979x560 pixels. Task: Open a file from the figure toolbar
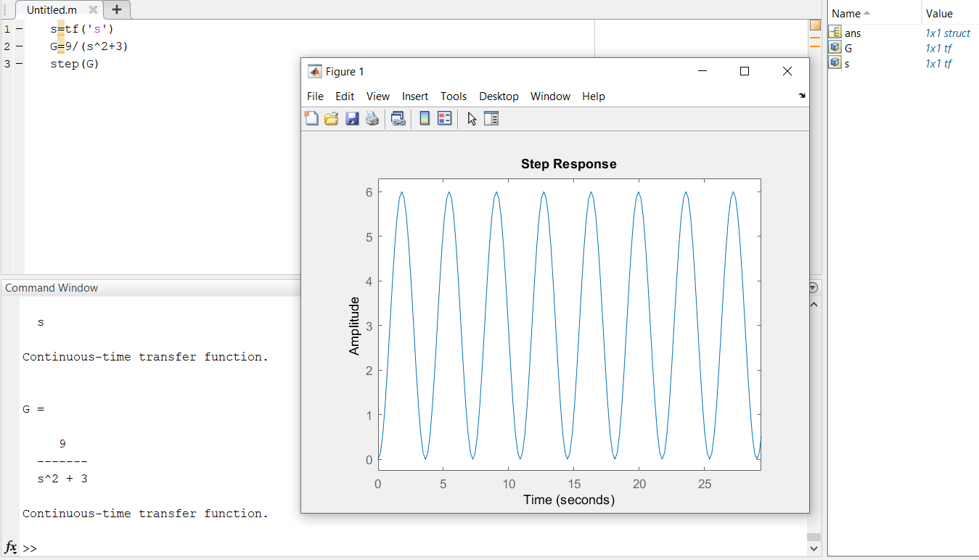(332, 118)
